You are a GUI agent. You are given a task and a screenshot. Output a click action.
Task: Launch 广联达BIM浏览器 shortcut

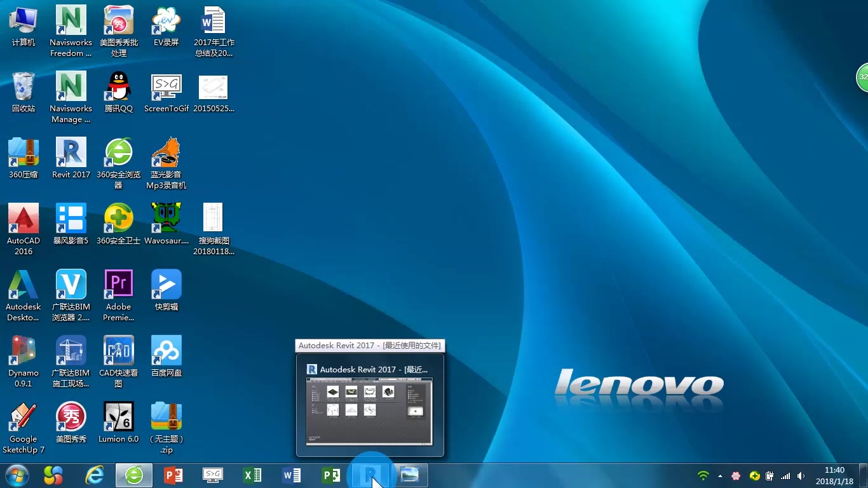(71, 295)
